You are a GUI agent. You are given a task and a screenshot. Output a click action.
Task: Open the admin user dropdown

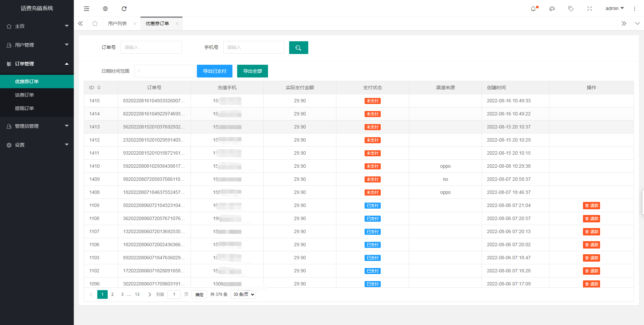pyautogui.click(x=614, y=8)
